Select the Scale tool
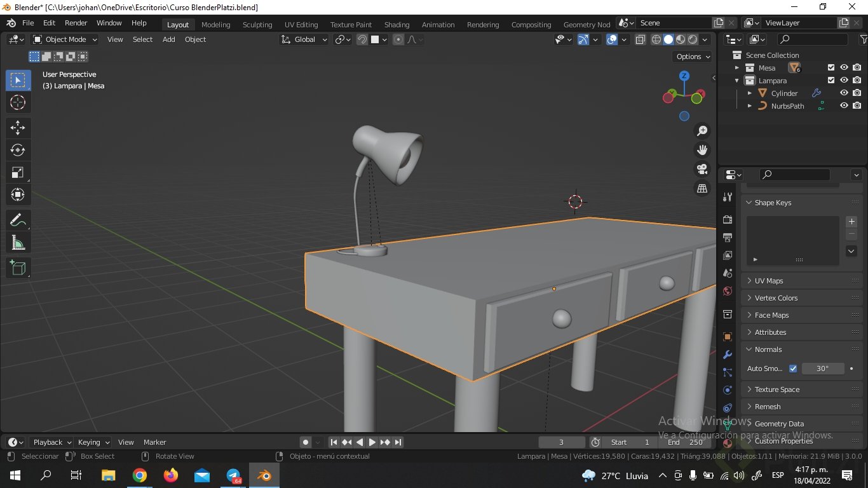 pyautogui.click(x=18, y=172)
